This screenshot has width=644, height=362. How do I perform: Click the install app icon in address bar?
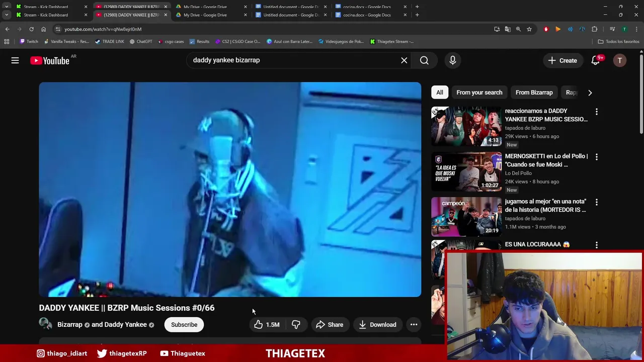[497, 29]
